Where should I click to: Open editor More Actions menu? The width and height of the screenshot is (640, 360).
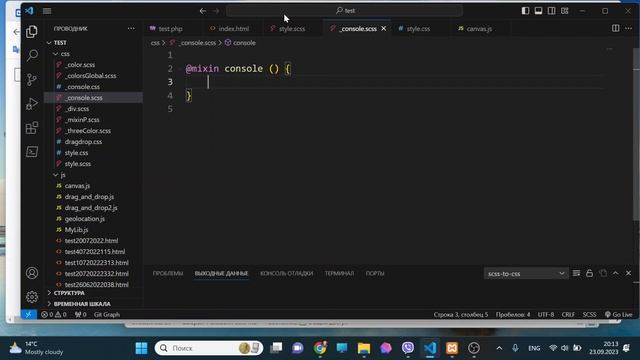[x=629, y=28]
